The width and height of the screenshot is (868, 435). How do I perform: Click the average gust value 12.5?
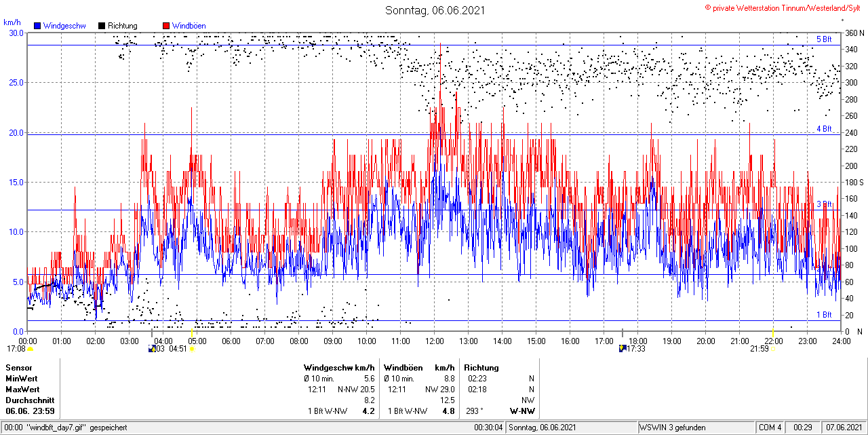click(447, 400)
